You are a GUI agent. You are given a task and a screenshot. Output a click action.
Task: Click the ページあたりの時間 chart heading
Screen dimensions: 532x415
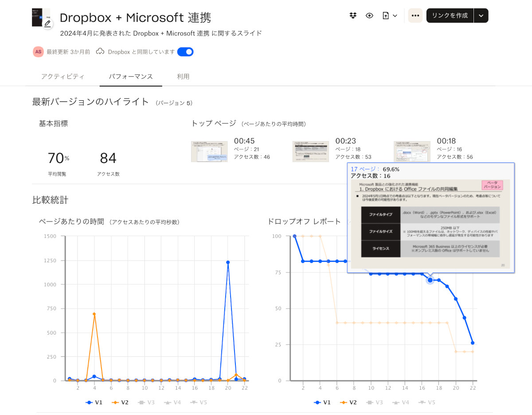[71, 221]
